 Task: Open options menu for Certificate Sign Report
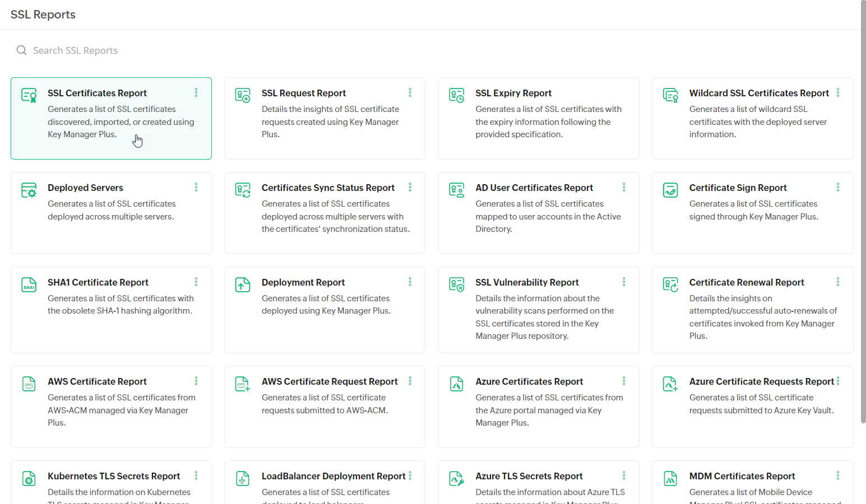[x=838, y=187]
